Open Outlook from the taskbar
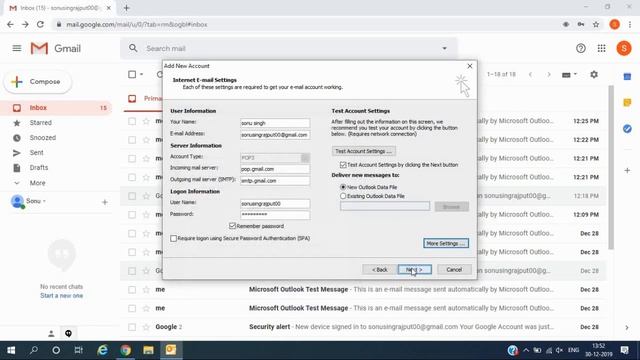Image resolution: width=640 pixels, height=360 pixels. 171,350
